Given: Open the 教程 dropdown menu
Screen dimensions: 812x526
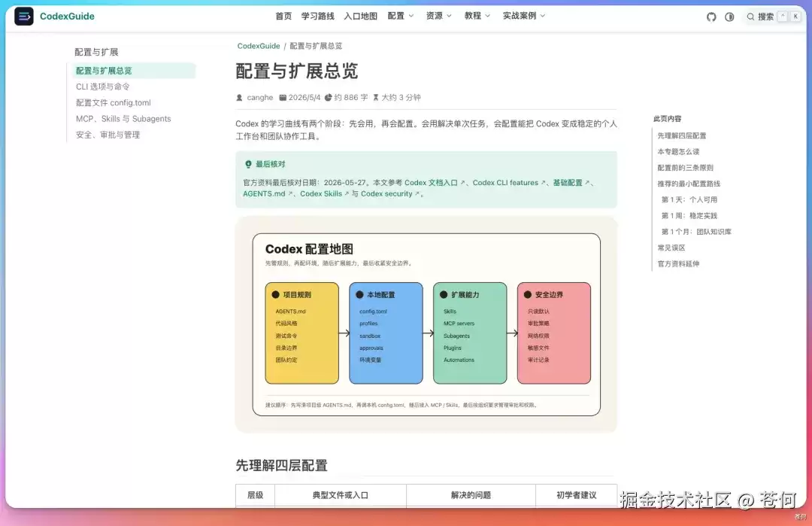Looking at the screenshot, I should pos(477,16).
